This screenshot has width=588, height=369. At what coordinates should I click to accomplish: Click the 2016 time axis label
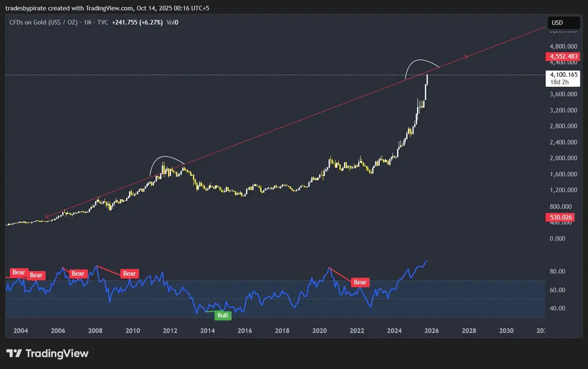coord(245,331)
